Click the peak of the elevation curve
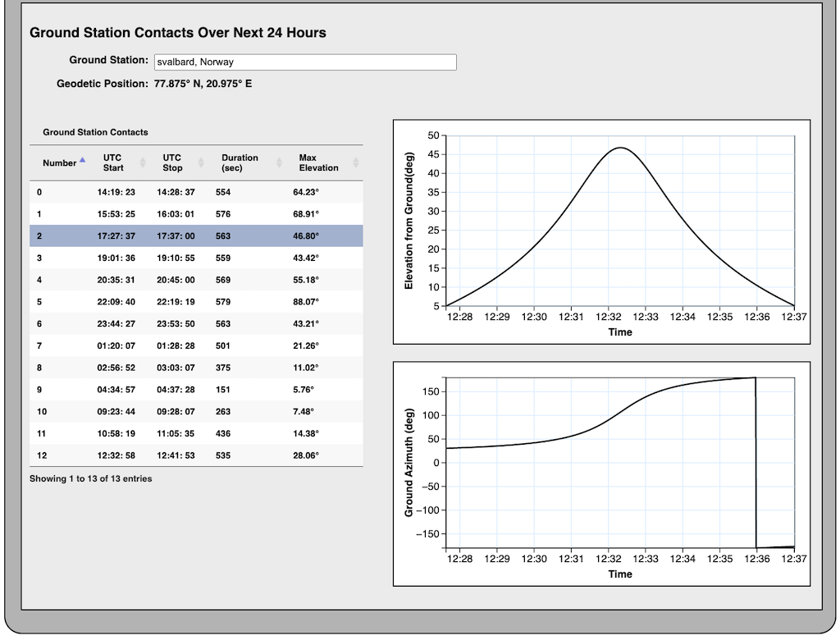 coord(620,148)
